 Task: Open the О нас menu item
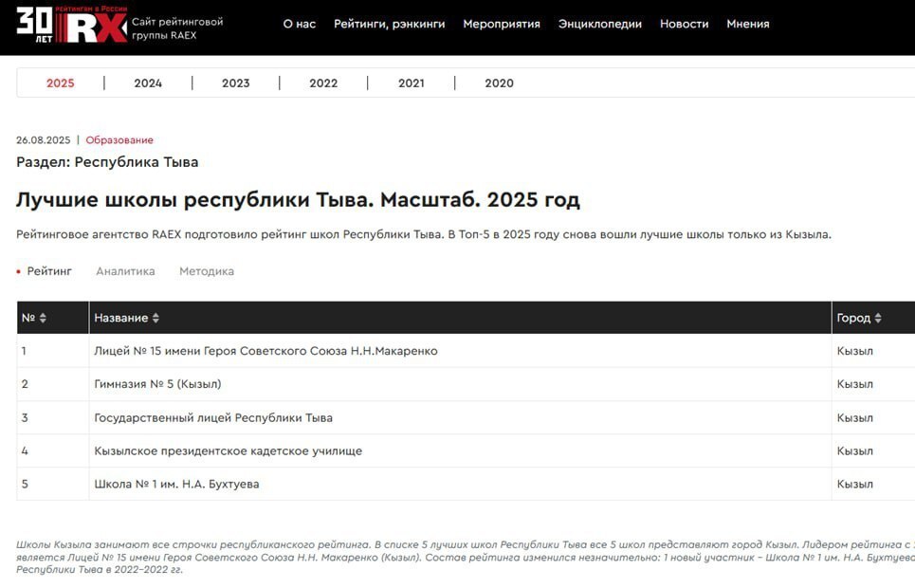pyautogui.click(x=299, y=24)
